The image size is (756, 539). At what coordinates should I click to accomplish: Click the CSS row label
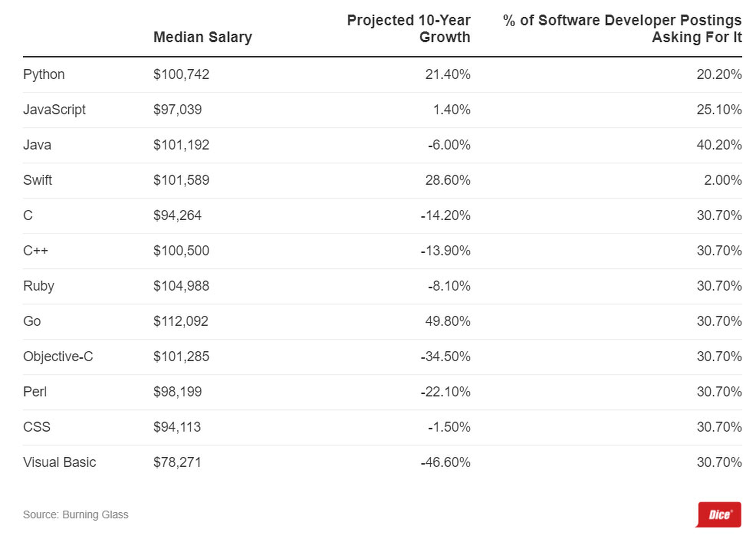pyautogui.click(x=37, y=427)
